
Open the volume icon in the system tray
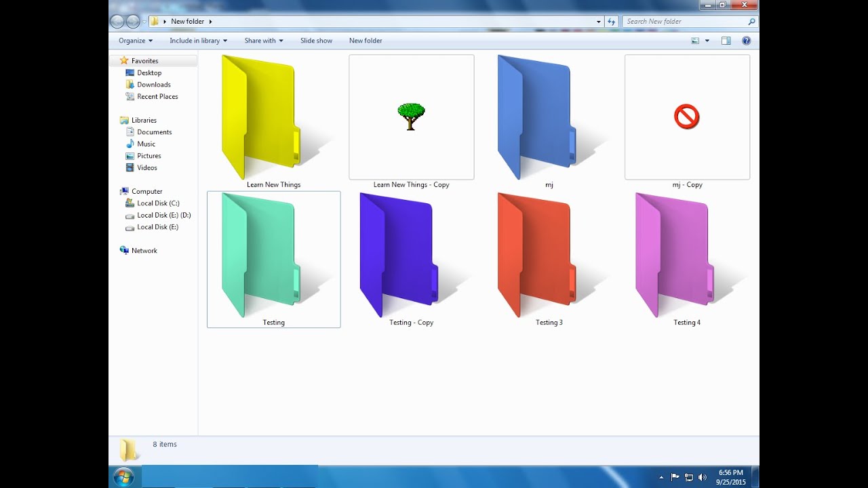(703, 477)
